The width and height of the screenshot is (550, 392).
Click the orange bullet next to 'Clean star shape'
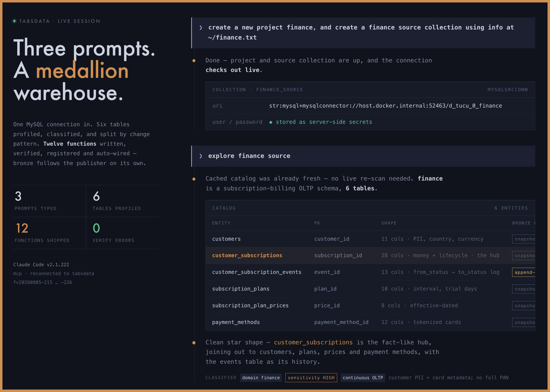click(194, 343)
